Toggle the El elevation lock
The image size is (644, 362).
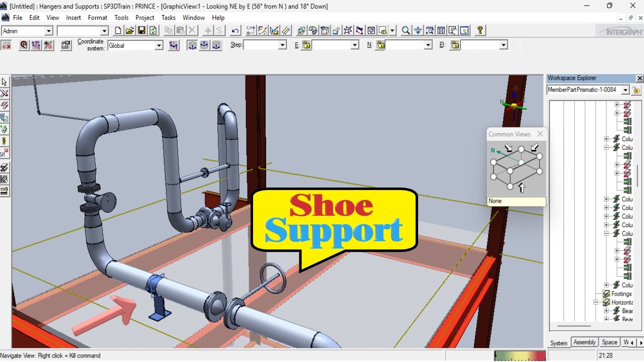click(x=455, y=45)
